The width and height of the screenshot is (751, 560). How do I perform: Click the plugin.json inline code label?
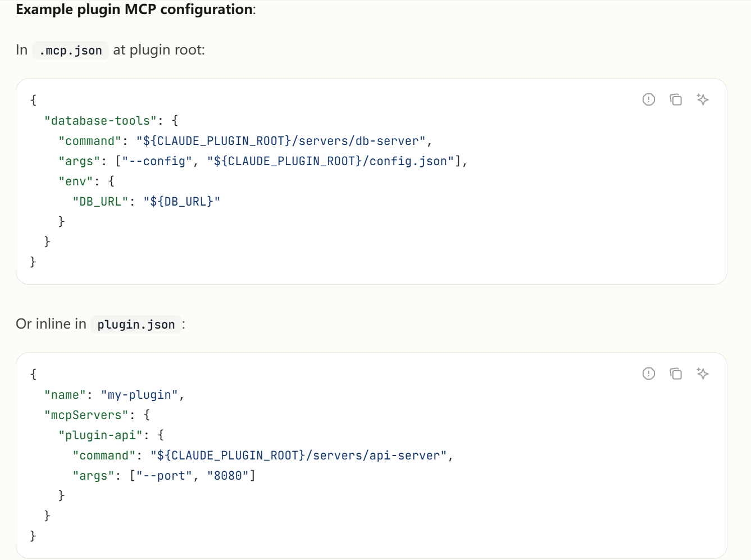[136, 325]
